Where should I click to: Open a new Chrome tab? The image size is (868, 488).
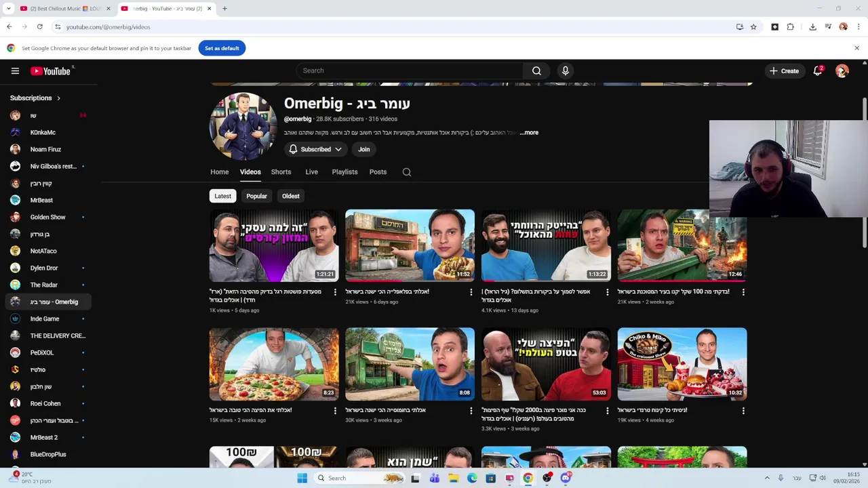point(224,9)
